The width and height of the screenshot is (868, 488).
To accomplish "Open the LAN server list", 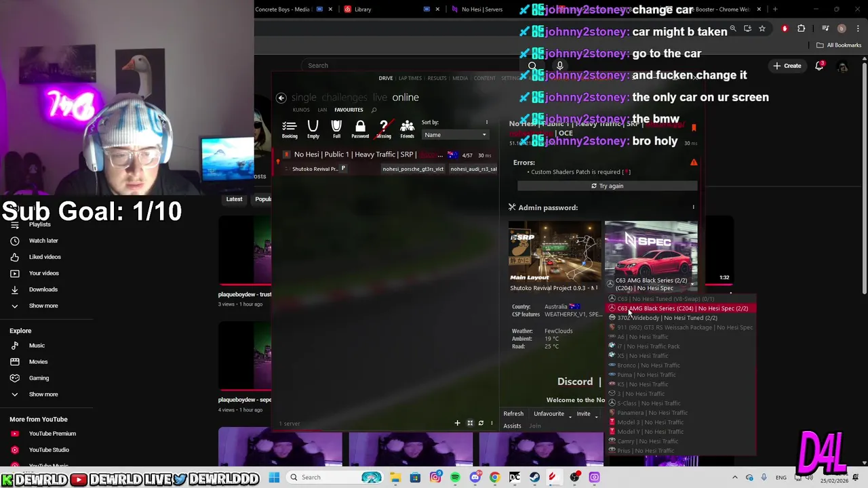I will point(322,110).
